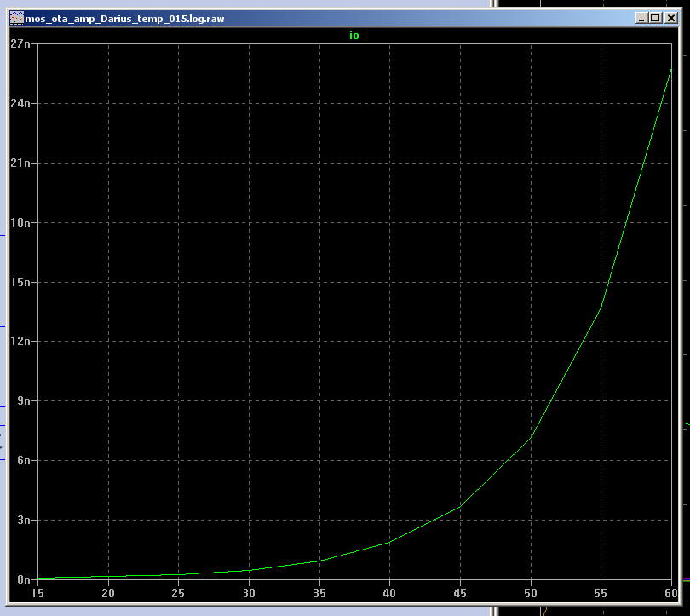Click the 25 label on horizontal axis
Image resolution: width=690 pixels, height=616 pixels.
178,593
